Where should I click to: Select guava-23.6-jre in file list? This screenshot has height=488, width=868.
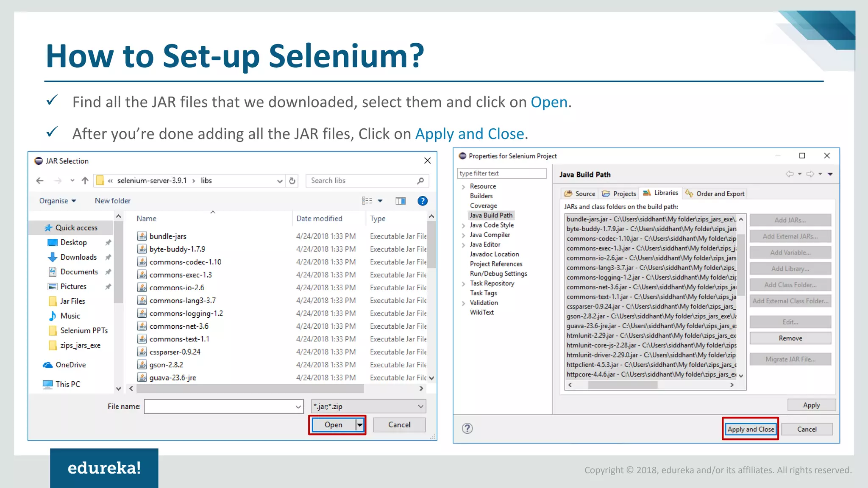pyautogui.click(x=172, y=378)
